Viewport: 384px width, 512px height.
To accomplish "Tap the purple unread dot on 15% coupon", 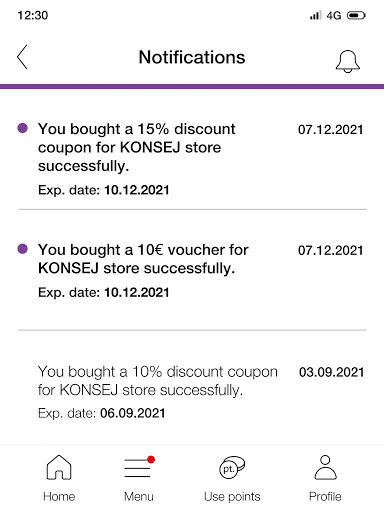I will tap(23, 128).
